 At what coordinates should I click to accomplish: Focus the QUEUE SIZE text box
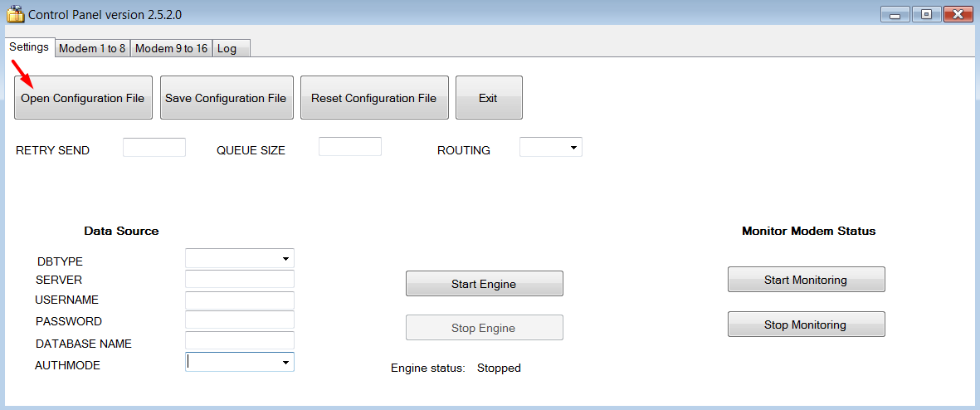[349, 148]
